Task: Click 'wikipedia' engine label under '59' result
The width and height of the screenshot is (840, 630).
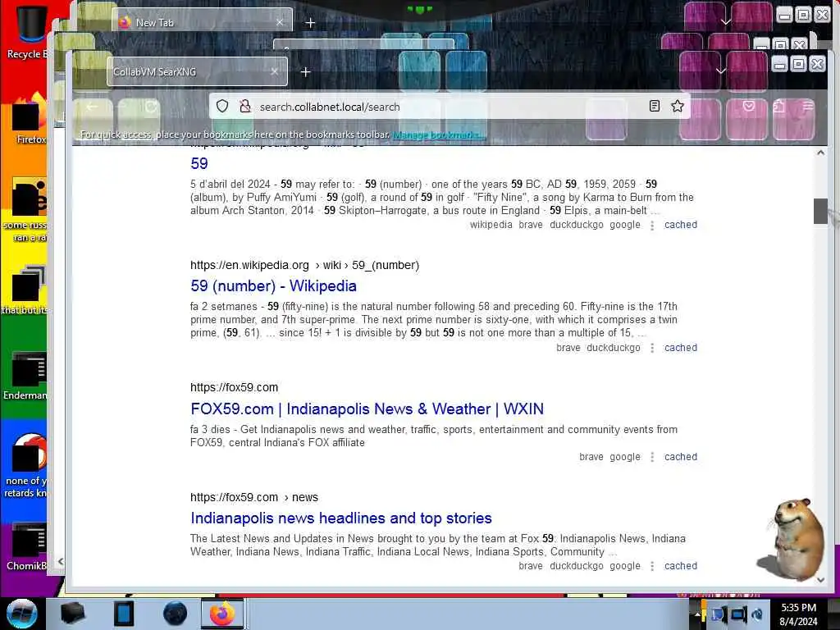Action: coord(491,225)
